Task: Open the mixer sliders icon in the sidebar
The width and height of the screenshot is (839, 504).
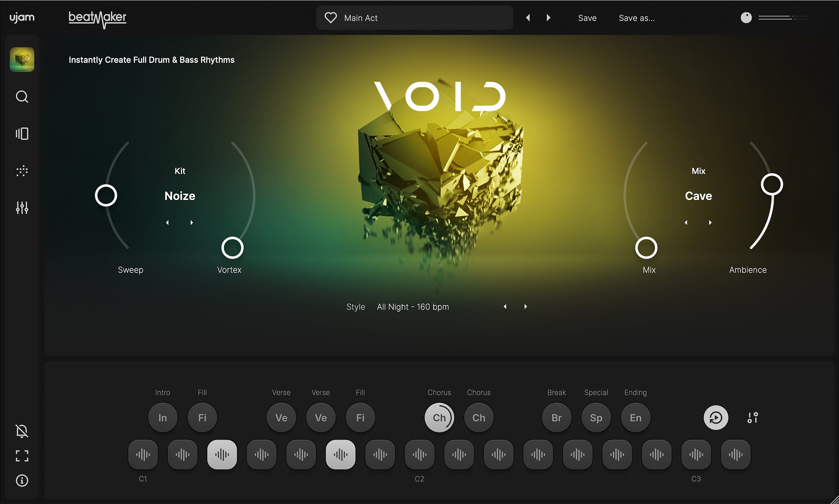Action: [x=22, y=208]
